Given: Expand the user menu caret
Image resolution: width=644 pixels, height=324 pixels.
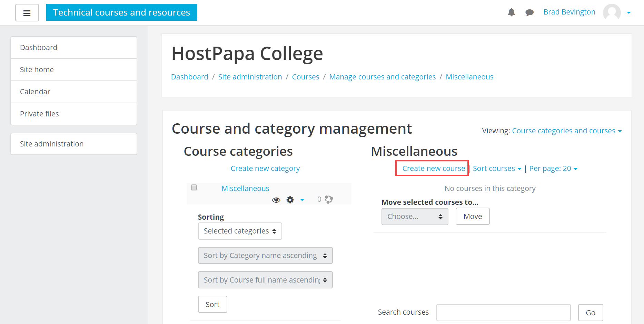Looking at the screenshot, I should 628,13.
